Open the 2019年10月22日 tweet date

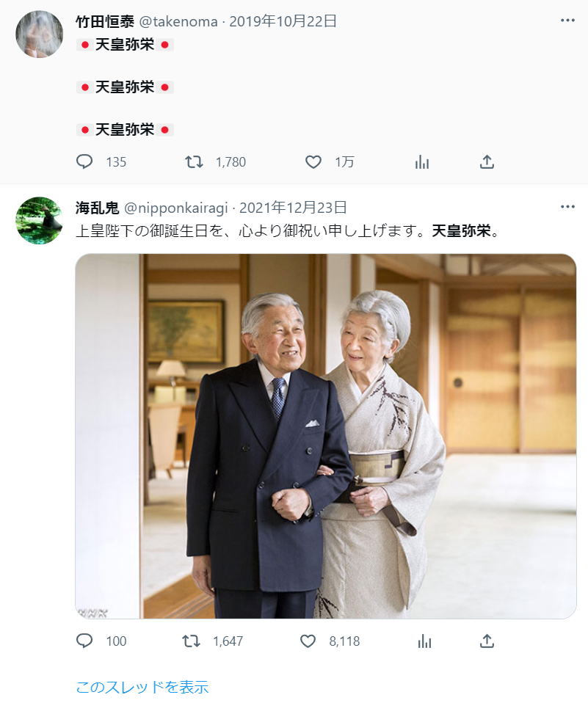click(x=283, y=21)
